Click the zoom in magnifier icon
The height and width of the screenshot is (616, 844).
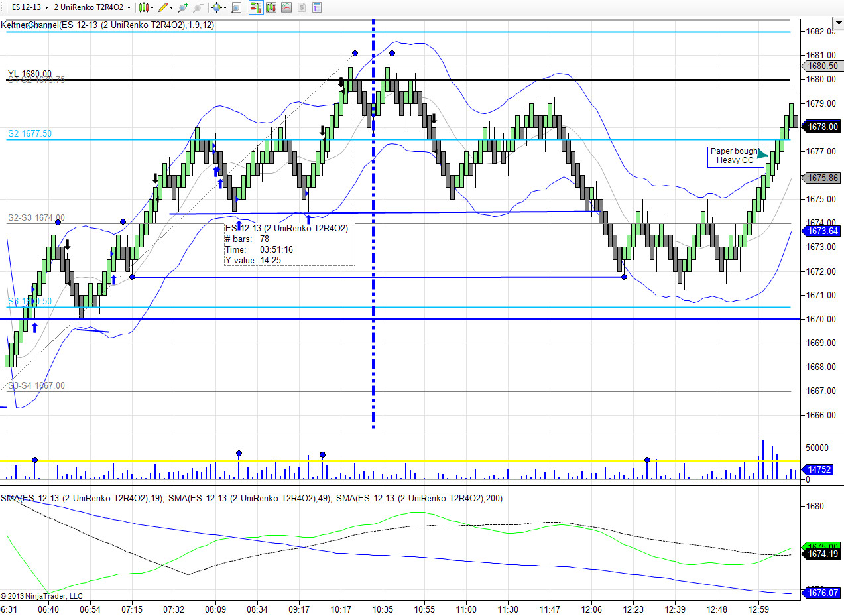(x=183, y=7)
